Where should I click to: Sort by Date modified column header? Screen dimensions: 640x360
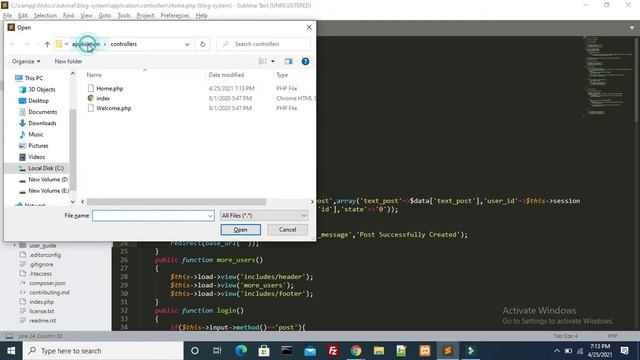point(226,75)
